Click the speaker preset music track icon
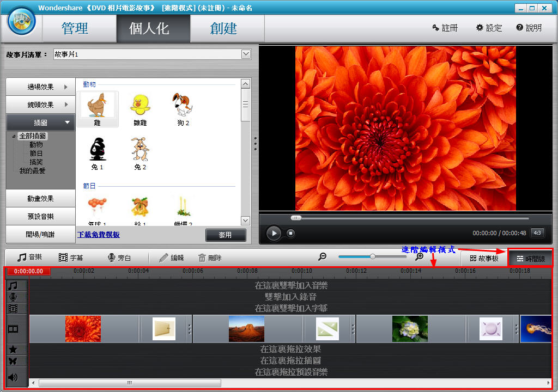 tap(13, 377)
